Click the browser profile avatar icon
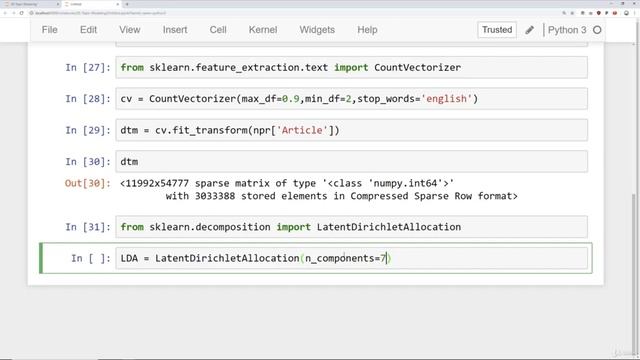 click(626, 13)
